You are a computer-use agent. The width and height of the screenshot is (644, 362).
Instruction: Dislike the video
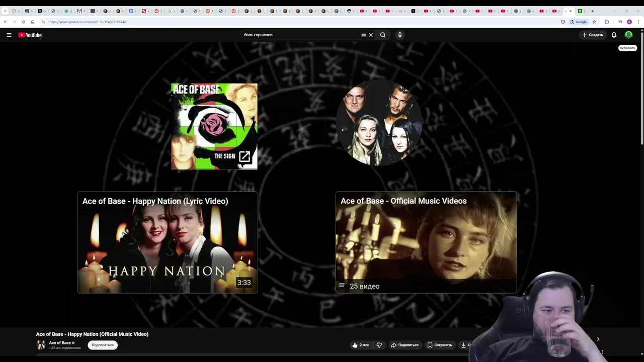[x=379, y=345]
